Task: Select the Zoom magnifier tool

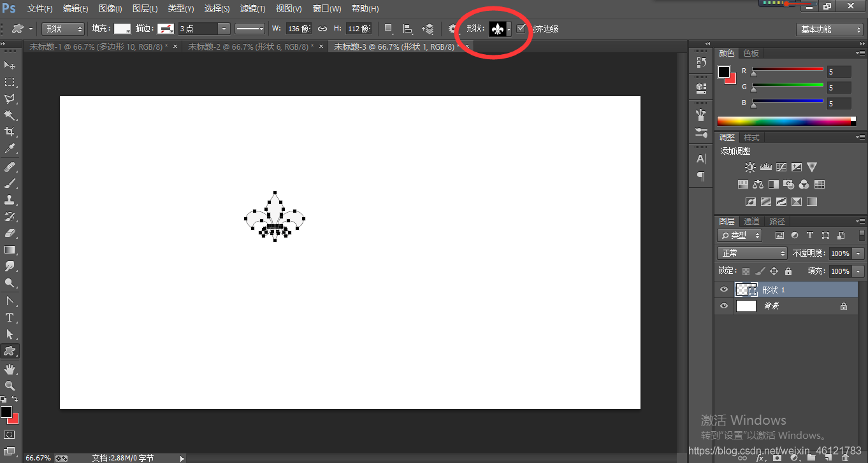Action: (10, 386)
